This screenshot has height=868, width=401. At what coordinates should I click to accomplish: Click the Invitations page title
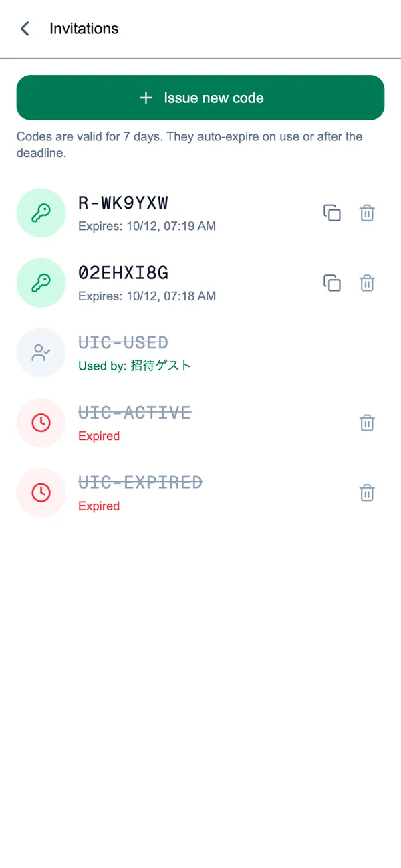point(84,29)
